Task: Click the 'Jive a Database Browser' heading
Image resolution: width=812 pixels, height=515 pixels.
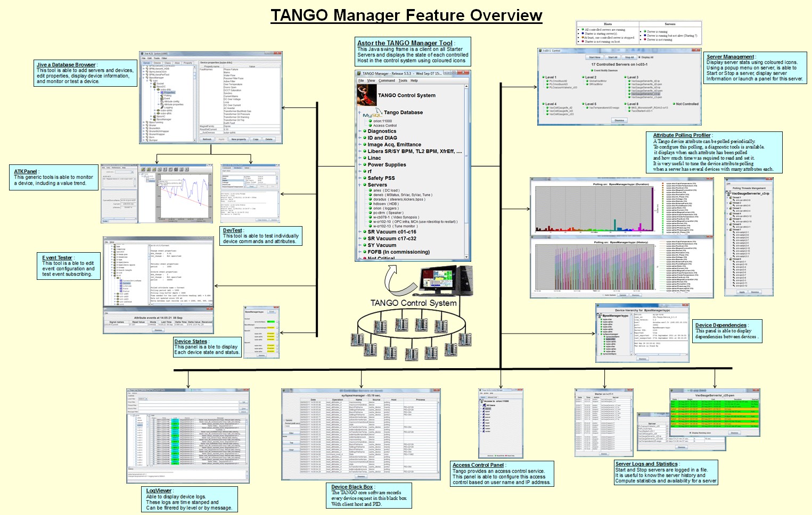Action: point(66,65)
